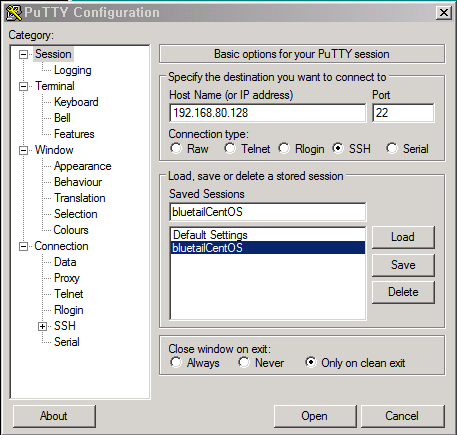The image size is (457, 435).
Task: Open the Colours category
Action: [x=71, y=230]
